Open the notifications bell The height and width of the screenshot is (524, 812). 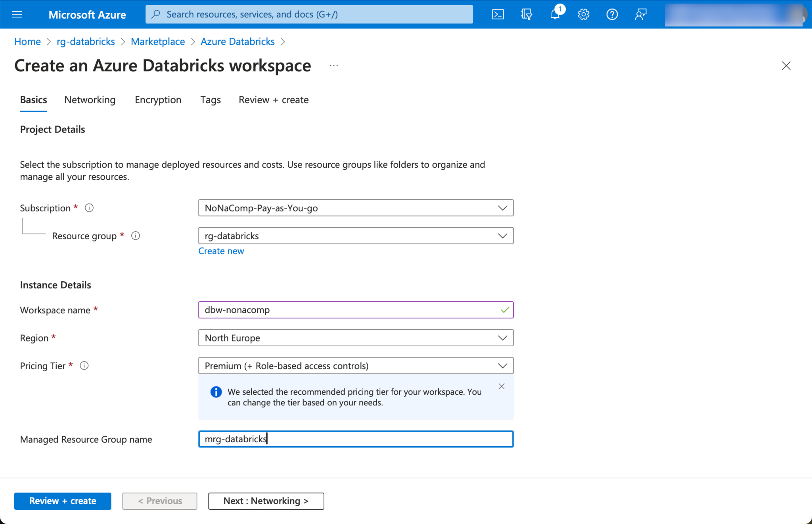(x=555, y=15)
